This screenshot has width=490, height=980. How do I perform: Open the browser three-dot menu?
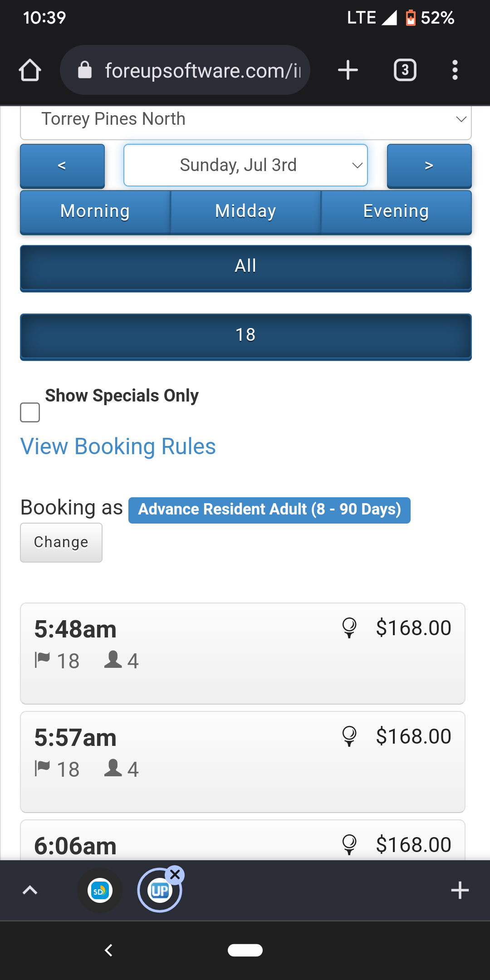[x=455, y=70]
